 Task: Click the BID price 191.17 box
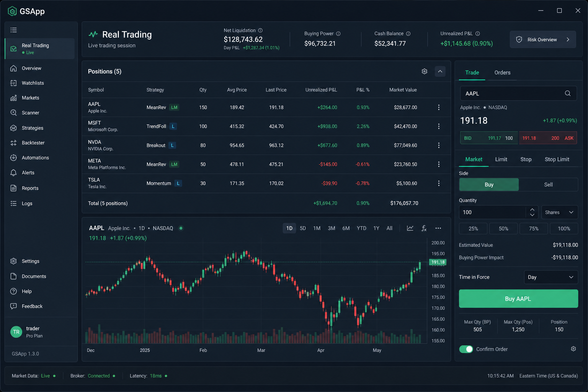[489, 138]
